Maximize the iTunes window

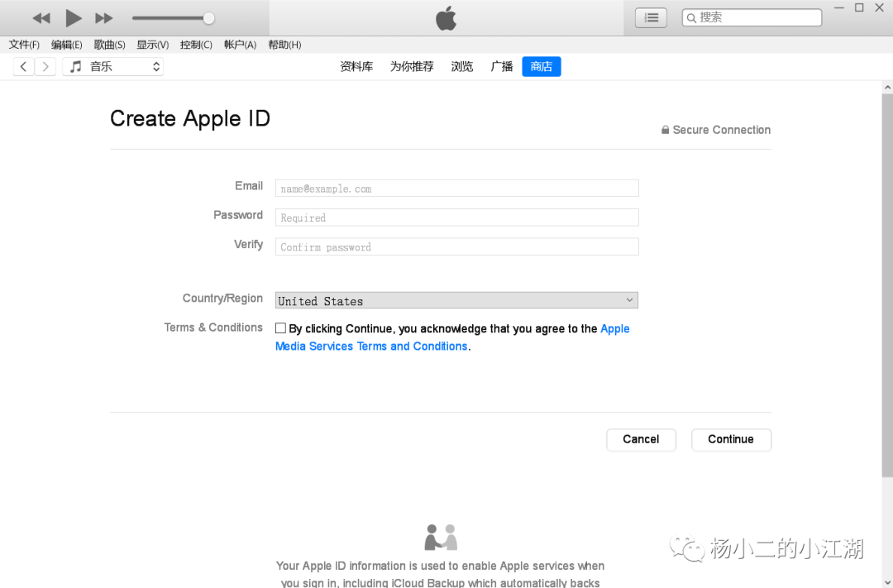click(859, 8)
